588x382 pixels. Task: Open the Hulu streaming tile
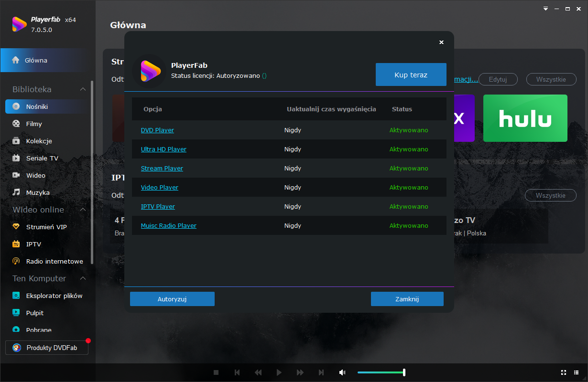525,118
